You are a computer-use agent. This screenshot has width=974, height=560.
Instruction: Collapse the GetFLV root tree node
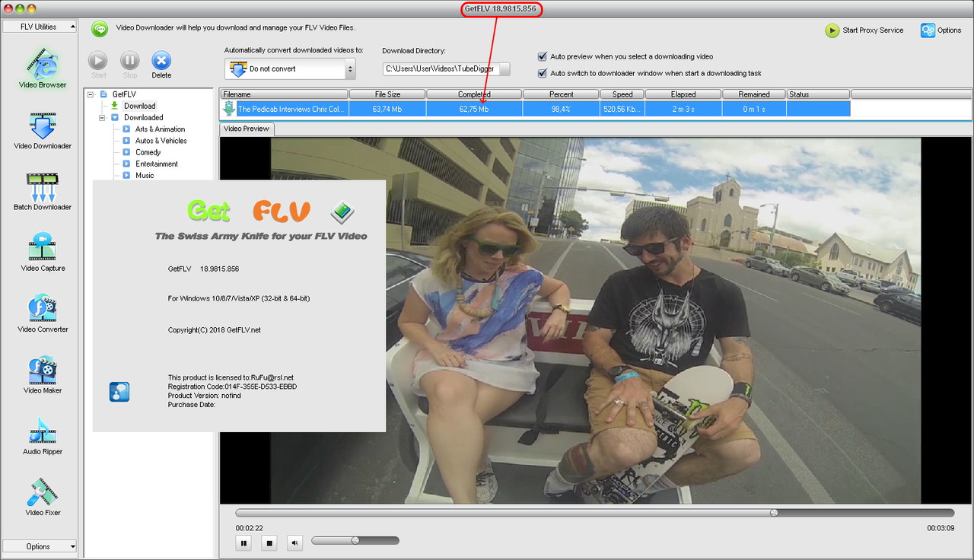point(91,94)
